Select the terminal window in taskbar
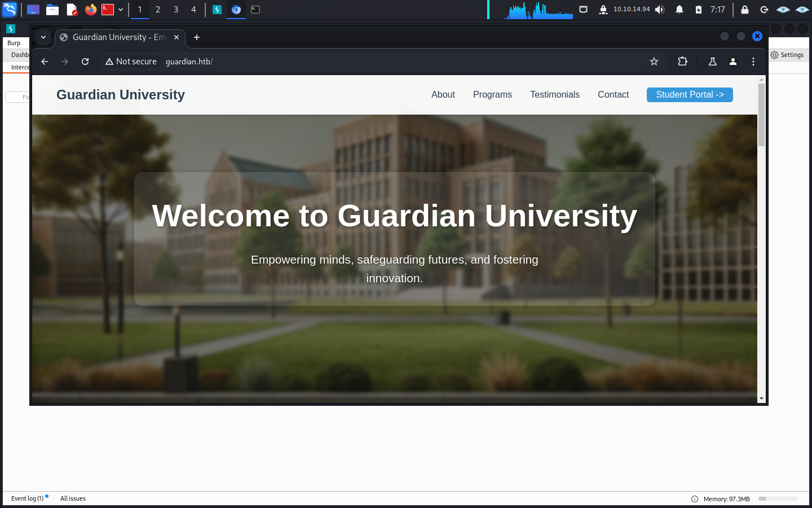Image resolution: width=812 pixels, height=508 pixels. click(x=255, y=10)
